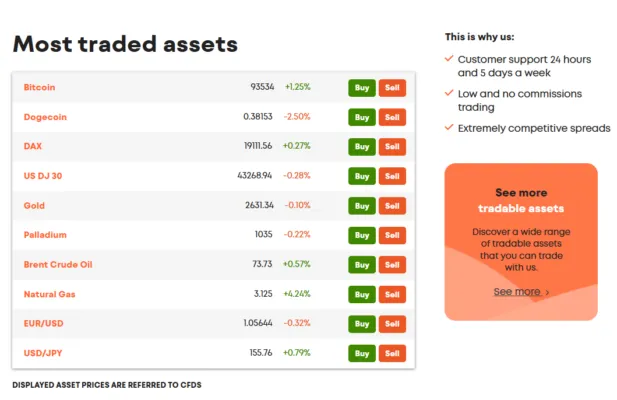Image resolution: width=617 pixels, height=400 pixels.
Task: Click the chevron next to See more
Action: pyautogui.click(x=547, y=292)
